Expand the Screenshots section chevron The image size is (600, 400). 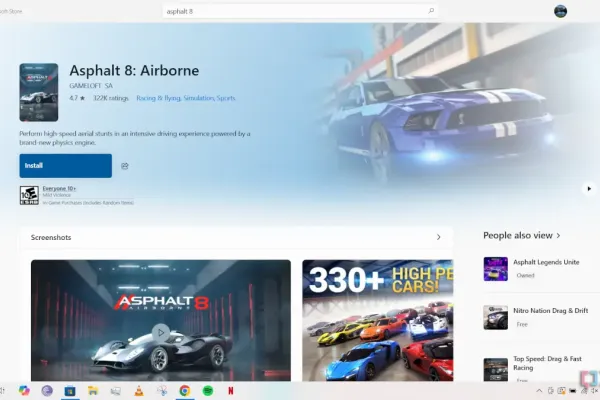[439, 237]
